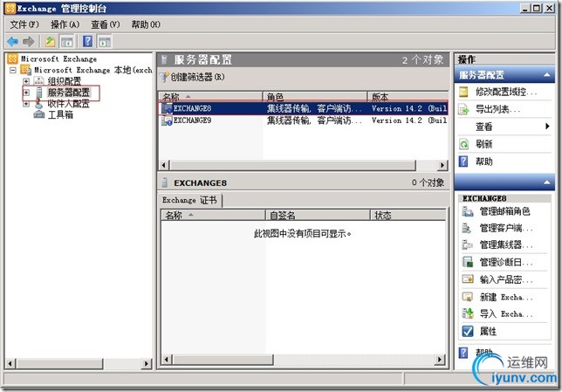Click the 管理诊断日志 action icon
Image resolution: width=562 pixels, height=392 pixels.
(468, 262)
